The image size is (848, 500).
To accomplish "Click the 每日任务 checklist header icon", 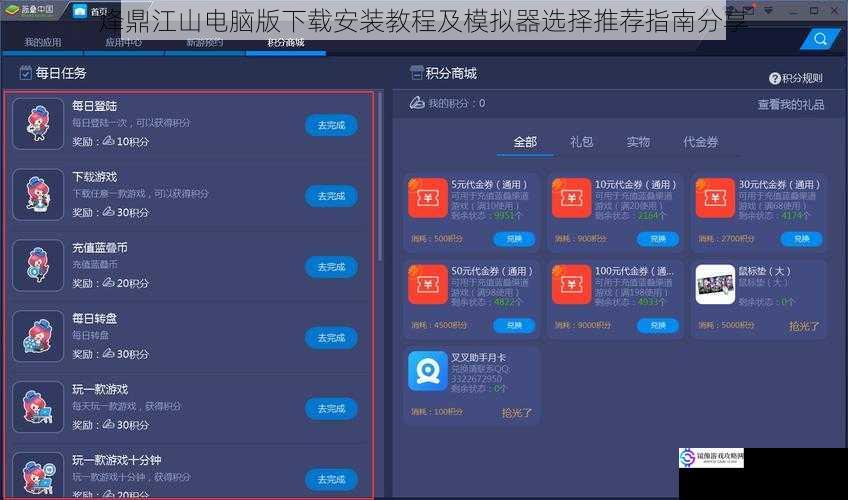I will [25, 72].
